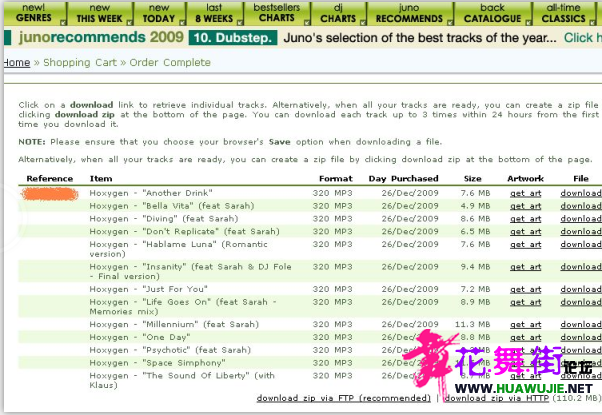Viewport: 602px width, 415px height.
Task: Expand arrow icon on GENRES tab
Action: (63, 23)
